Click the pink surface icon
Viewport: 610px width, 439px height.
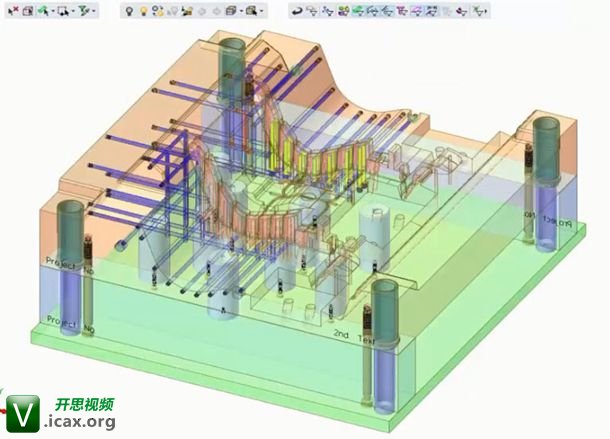point(417,11)
